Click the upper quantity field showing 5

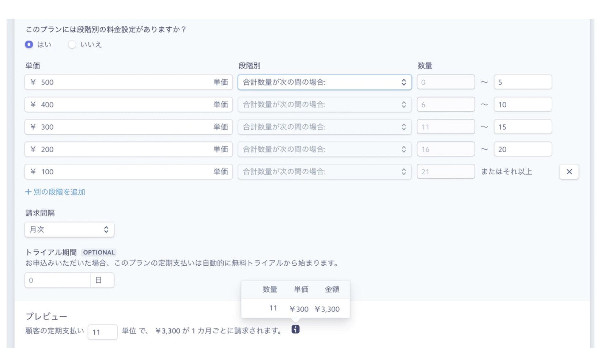click(523, 82)
